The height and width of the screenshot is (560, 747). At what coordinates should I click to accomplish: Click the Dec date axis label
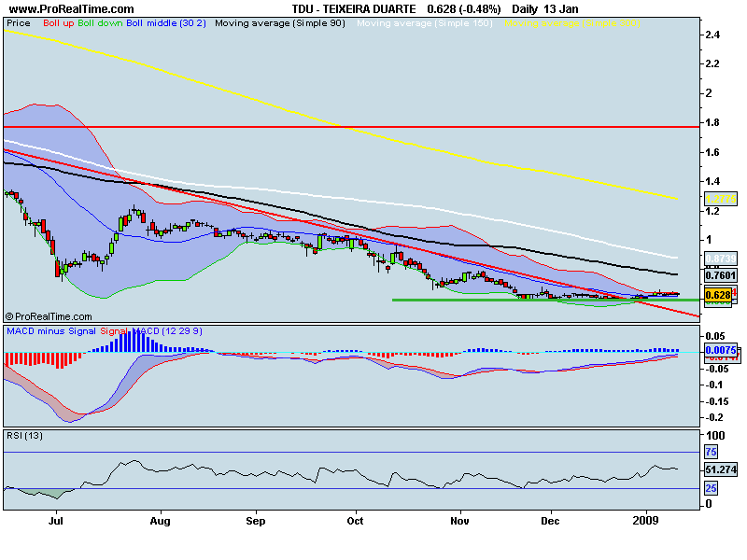(550, 521)
